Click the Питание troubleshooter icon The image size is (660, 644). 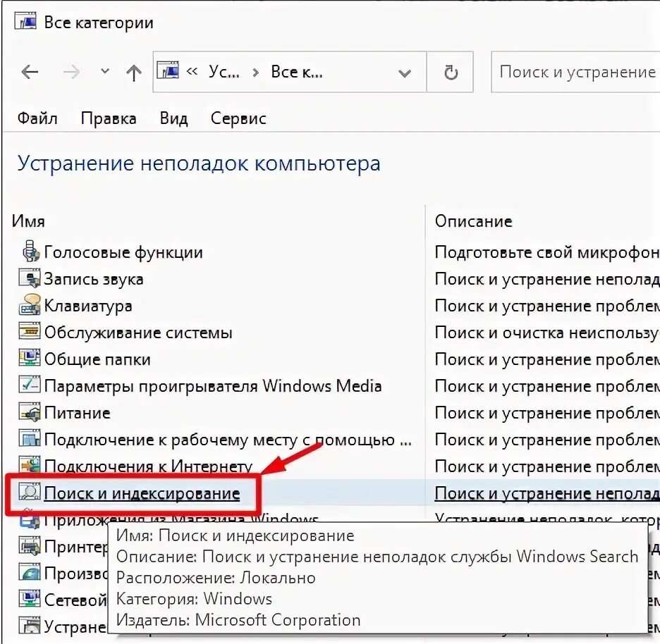(x=30, y=413)
